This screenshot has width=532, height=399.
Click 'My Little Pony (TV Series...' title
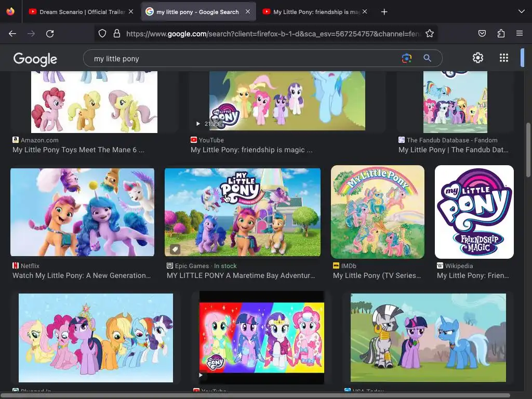tap(377, 275)
